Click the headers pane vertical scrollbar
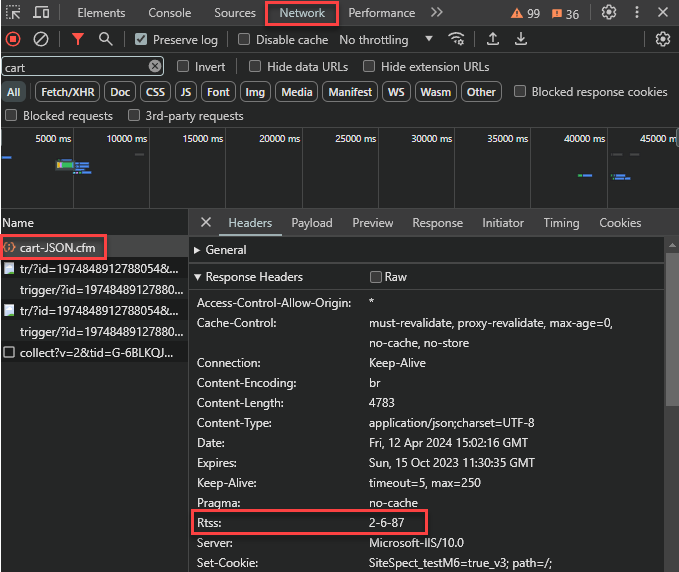Image resolution: width=679 pixels, height=572 pixels. pos(671,330)
